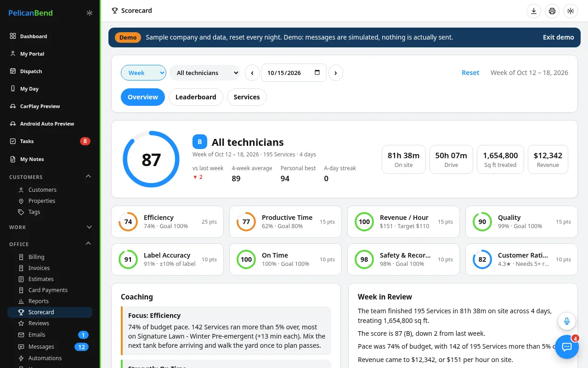Viewport: 588px width, 368px height.
Task: Collapse the OFFICE sidebar section
Action: 50,244
